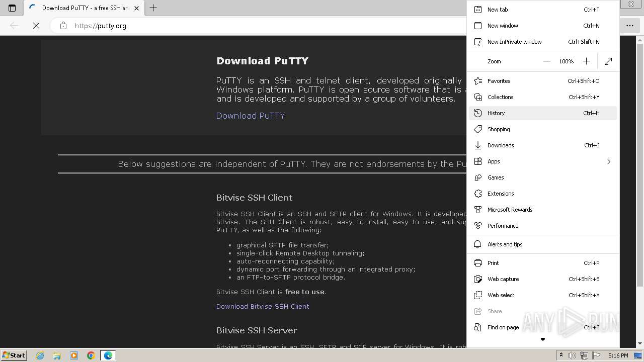Show hidden tray icons arrow
The height and width of the screenshot is (362, 644).
561,355
